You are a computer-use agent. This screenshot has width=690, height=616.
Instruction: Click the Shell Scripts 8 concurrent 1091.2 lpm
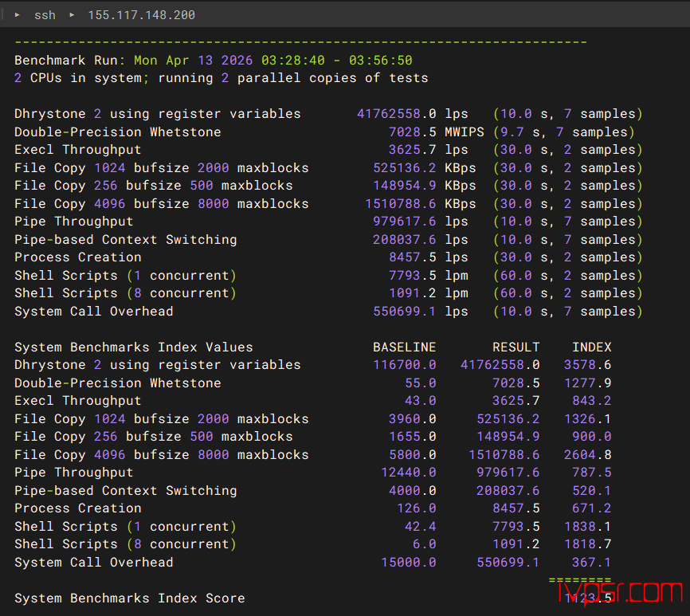point(428,293)
